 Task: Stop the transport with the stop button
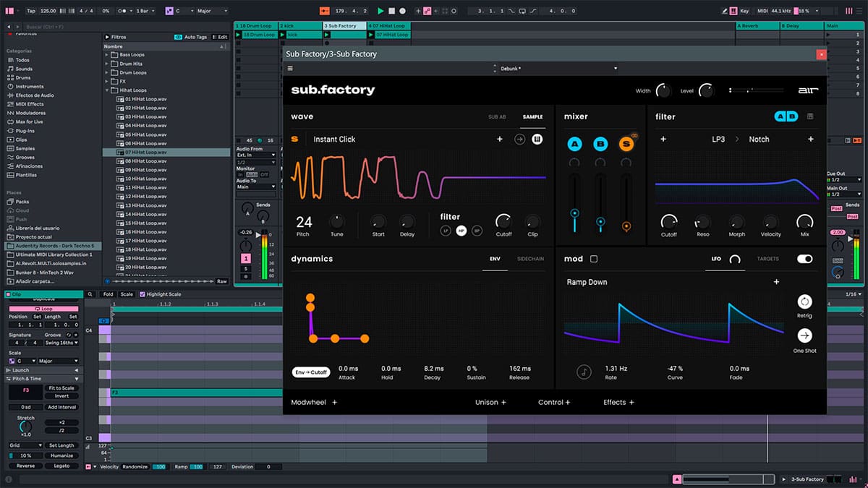(x=391, y=11)
